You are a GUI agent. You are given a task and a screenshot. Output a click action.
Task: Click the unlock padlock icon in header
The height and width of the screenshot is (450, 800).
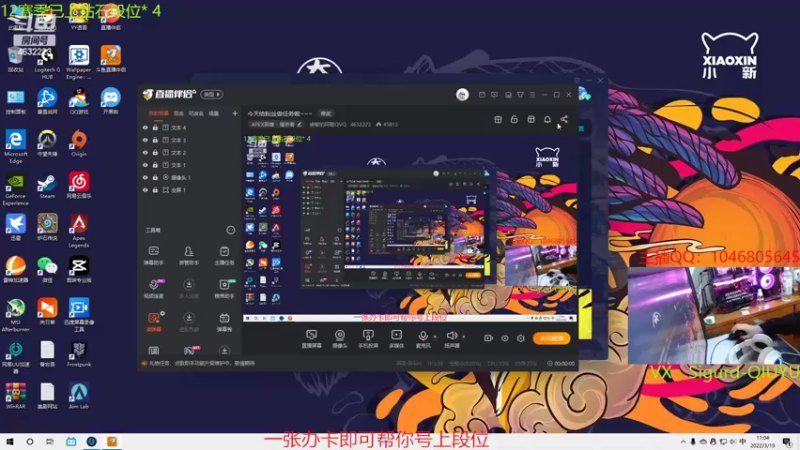[x=514, y=119]
